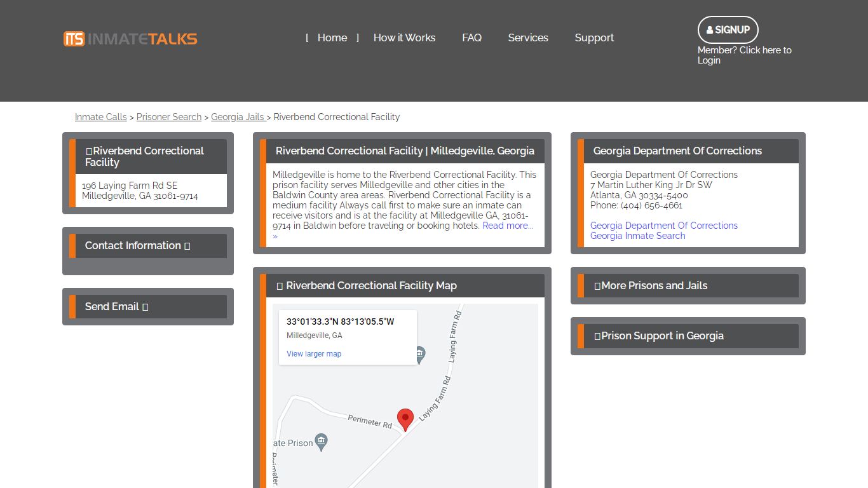The width and height of the screenshot is (868, 488).
Task: Open Georgia Jails breadcrumb link
Action: coord(238,117)
